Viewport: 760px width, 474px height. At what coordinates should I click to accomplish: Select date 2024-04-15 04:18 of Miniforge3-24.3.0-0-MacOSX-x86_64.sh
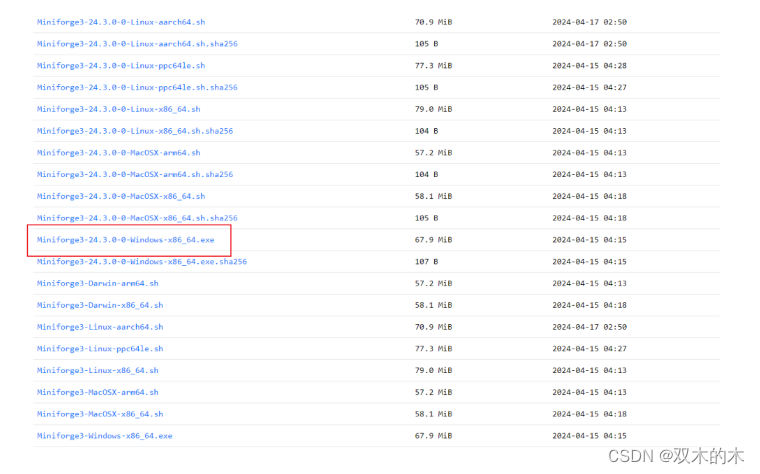pos(589,196)
